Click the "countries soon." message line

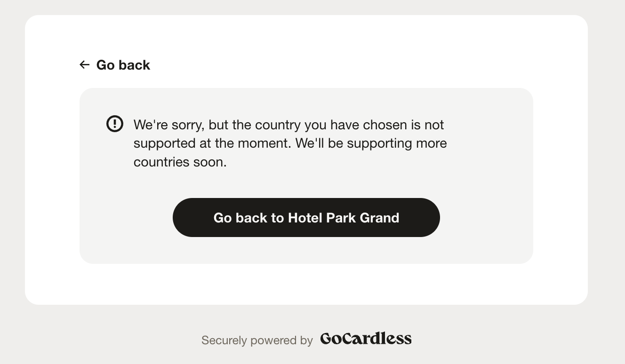tap(180, 162)
